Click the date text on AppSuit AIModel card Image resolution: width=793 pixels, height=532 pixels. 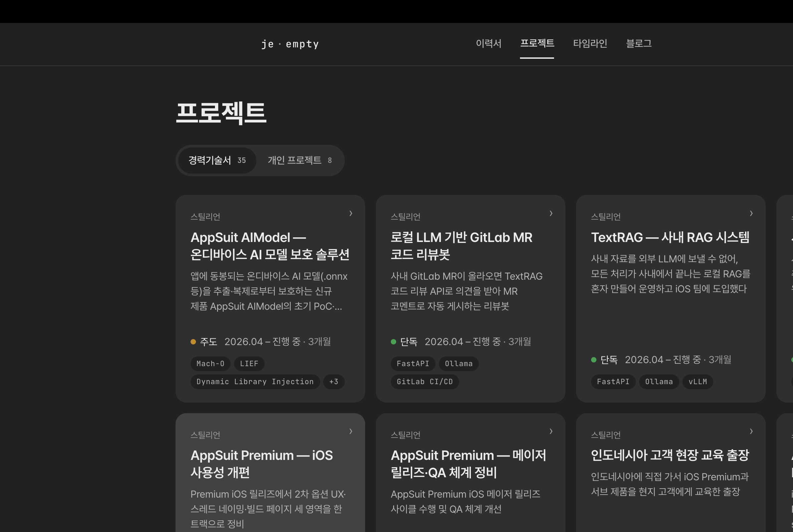coord(278,342)
